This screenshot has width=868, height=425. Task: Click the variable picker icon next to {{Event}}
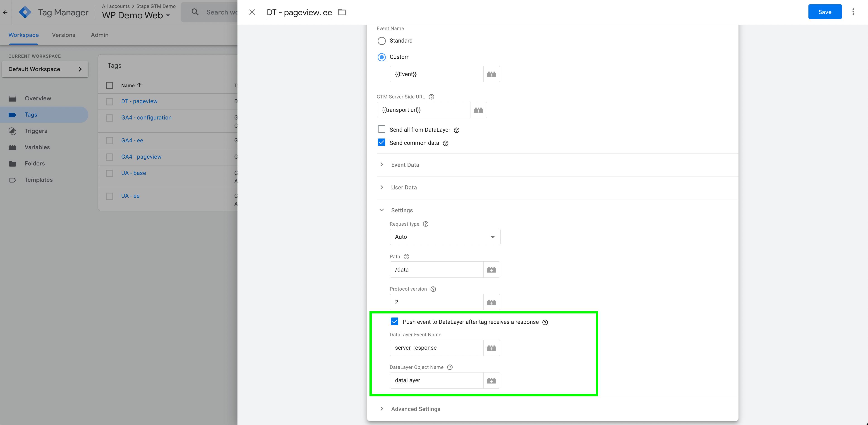[x=491, y=74]
